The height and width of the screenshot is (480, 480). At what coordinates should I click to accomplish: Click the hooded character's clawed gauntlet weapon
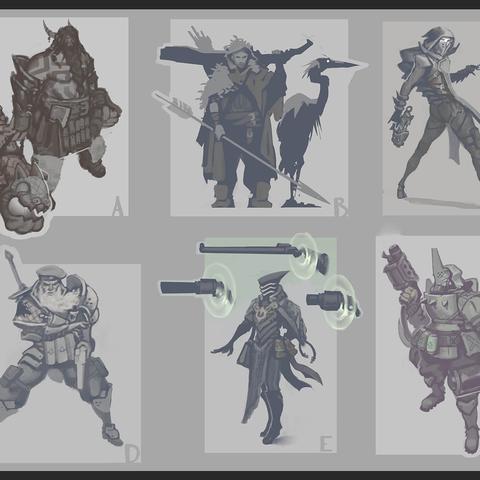(x=400, y=123)
